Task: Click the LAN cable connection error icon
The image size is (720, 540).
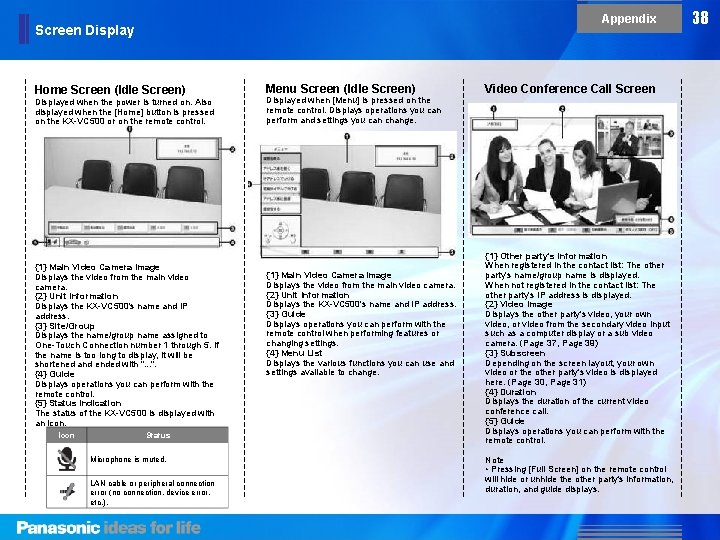Action: [67, 492]
